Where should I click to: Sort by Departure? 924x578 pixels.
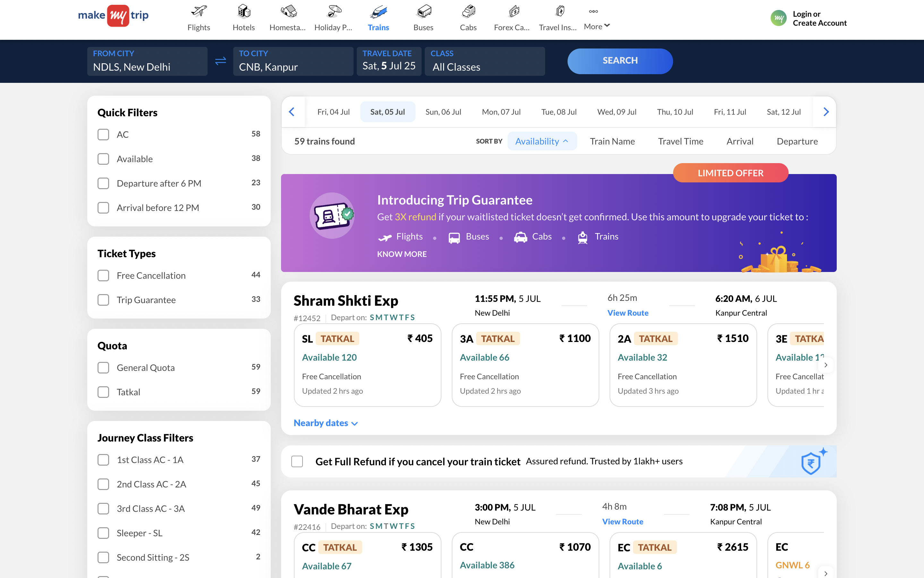point(797,141)
